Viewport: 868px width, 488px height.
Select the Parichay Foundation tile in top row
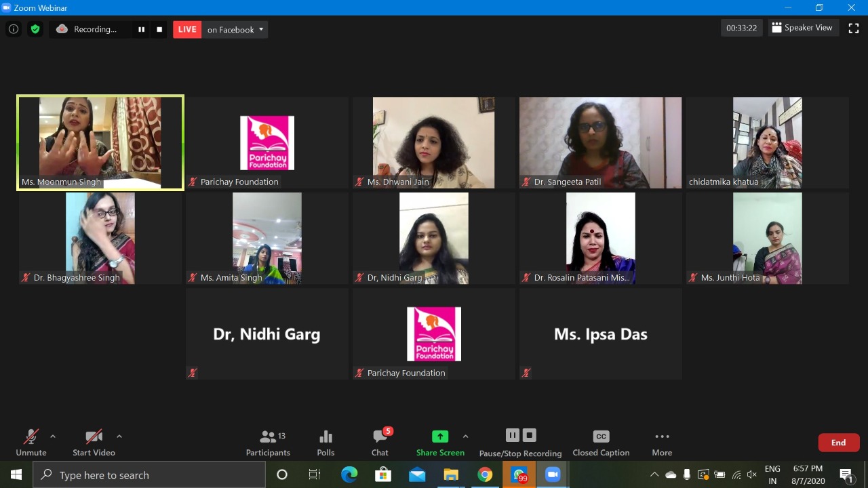[x=267, y=142]
